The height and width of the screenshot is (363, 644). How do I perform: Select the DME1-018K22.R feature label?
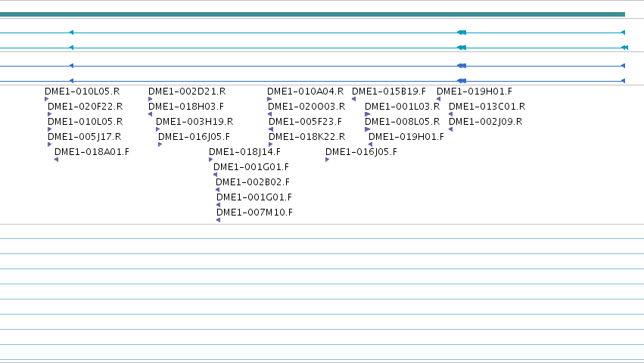(306, 137)
